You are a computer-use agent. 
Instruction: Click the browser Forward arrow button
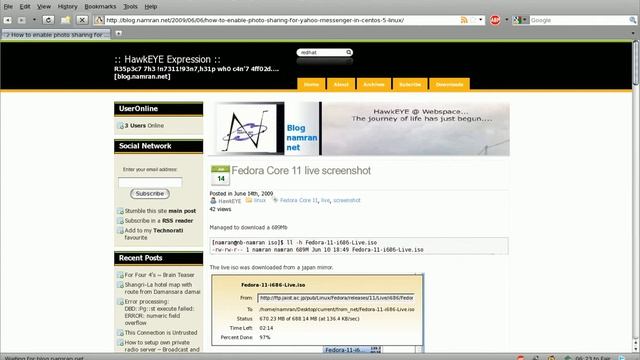[22, 20]
